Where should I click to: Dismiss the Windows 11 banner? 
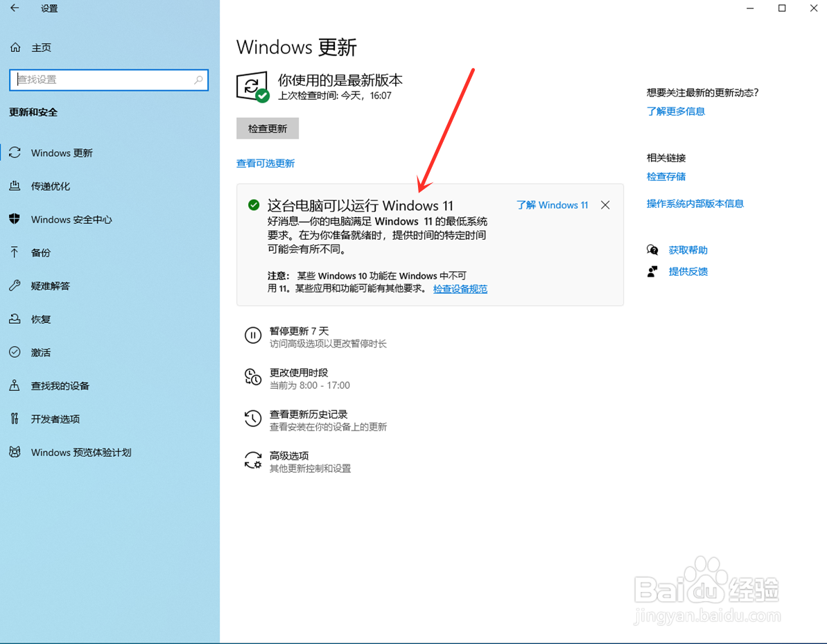tap(604, 204)
